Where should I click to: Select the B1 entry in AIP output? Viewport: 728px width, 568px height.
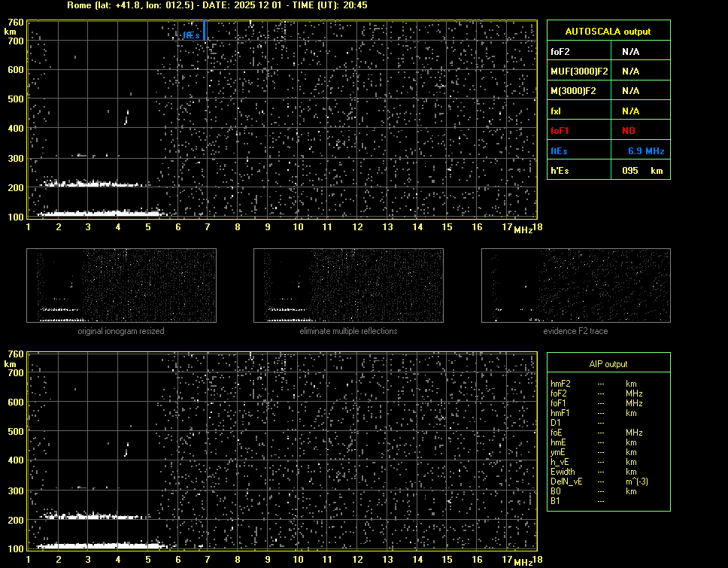(x=556, y=501)
